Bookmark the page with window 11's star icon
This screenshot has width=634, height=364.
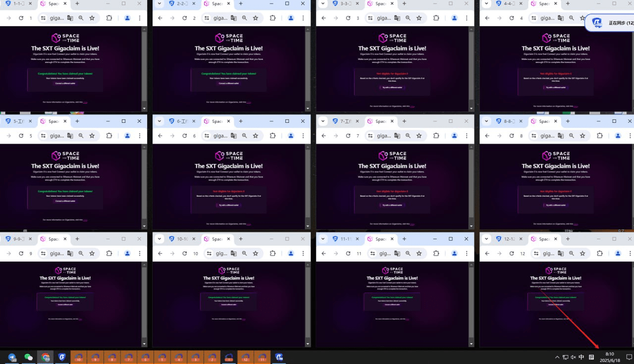[x=419, y=254]
